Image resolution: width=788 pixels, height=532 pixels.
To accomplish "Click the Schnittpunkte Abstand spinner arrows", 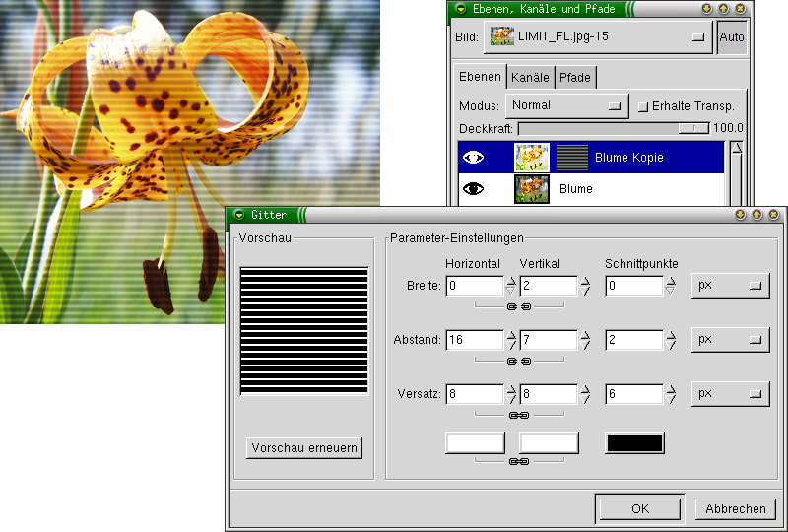I will pos(671,340).
